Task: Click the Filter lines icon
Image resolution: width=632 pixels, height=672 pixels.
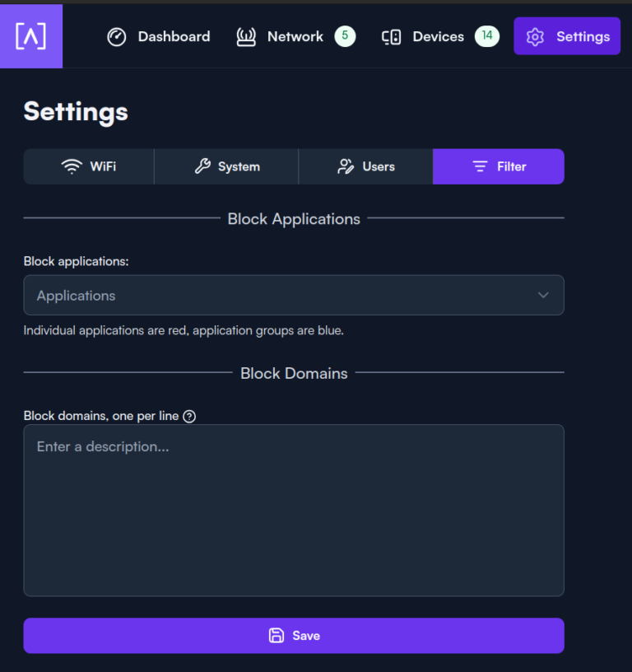Action: tap(480, 166)
